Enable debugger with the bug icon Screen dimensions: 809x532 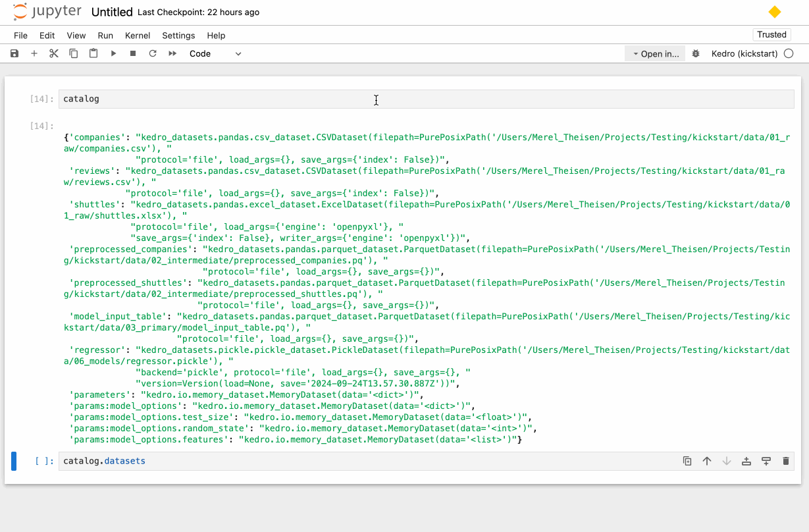pos(696,53)
